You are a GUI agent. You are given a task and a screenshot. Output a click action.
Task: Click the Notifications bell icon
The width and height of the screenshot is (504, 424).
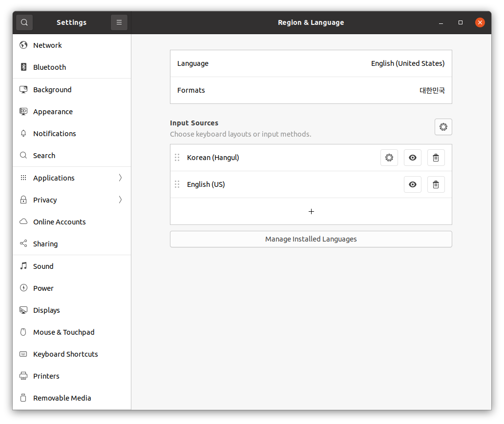pos(23,133)
